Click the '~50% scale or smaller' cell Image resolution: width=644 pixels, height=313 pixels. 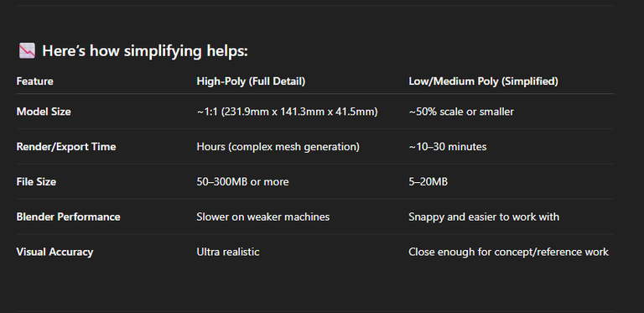(x=461, y=112)
